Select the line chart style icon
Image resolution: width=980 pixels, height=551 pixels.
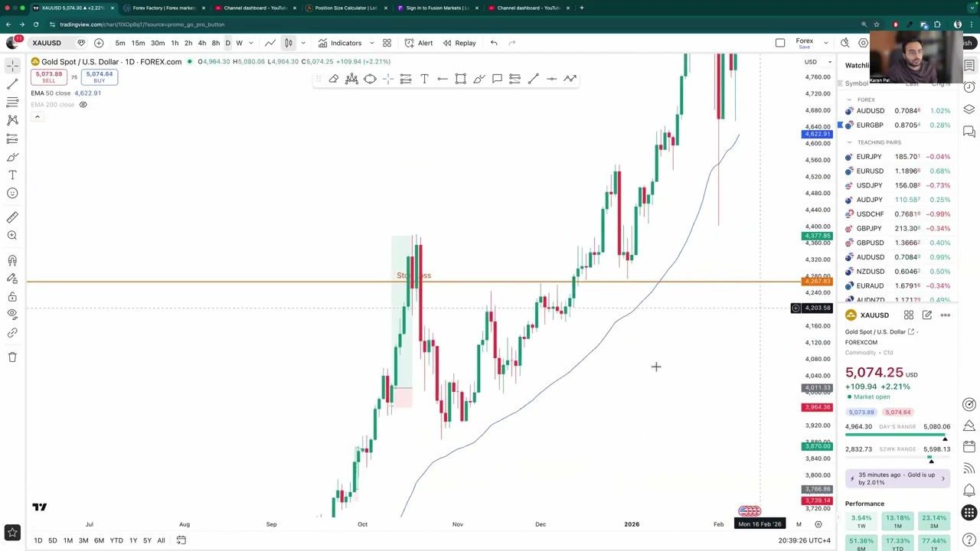pos(269,43)
